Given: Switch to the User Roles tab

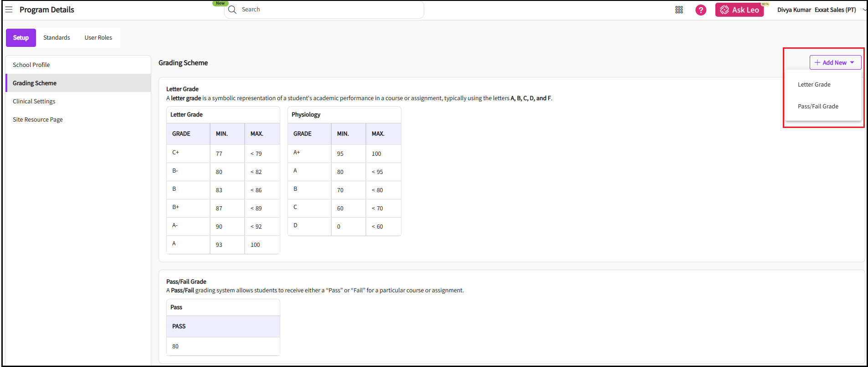Looking at the screenshot, I should tap(98, 38).
